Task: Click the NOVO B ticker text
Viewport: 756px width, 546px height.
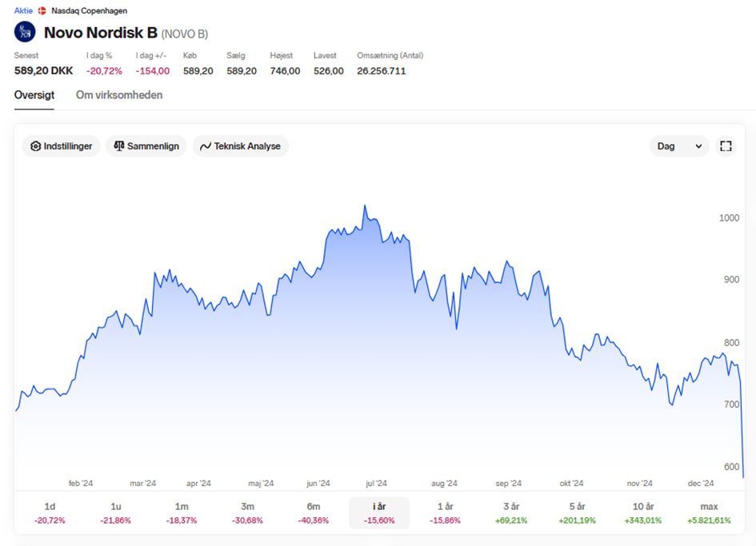Action: point(185,34)
